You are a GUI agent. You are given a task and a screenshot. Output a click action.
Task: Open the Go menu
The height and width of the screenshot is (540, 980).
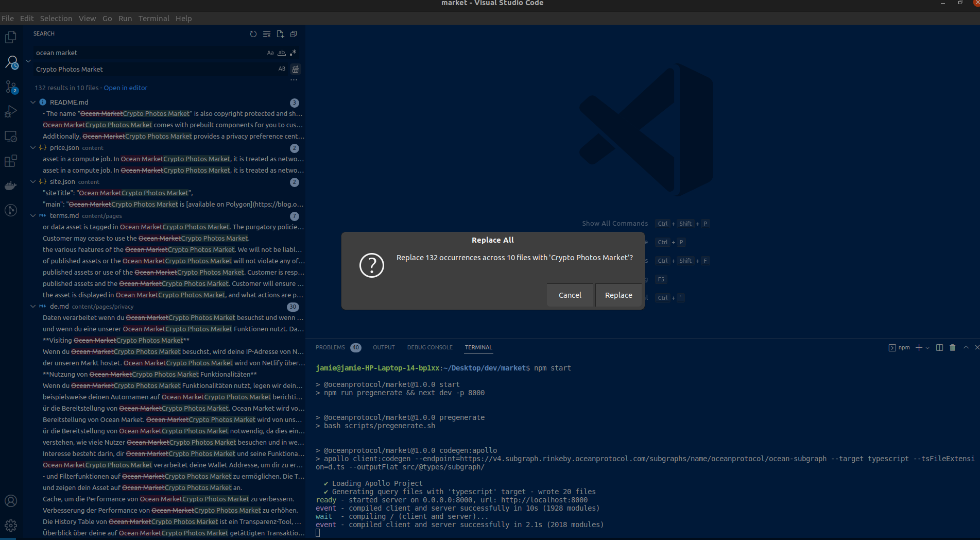pos(107,18)
